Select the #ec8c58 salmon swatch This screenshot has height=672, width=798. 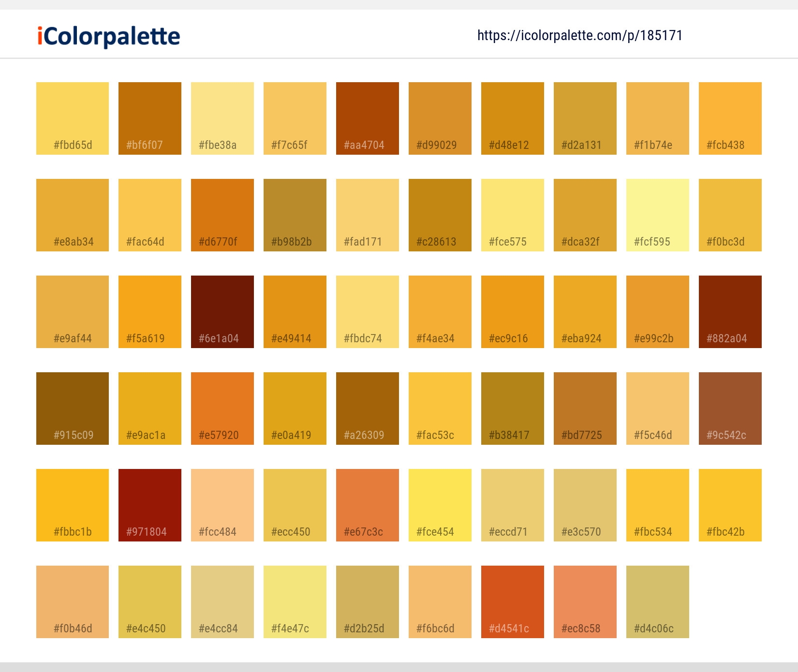coord(585,602)
